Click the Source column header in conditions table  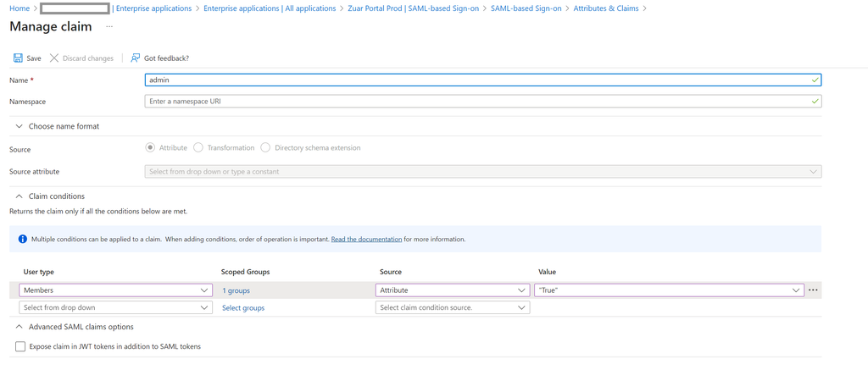391,272
